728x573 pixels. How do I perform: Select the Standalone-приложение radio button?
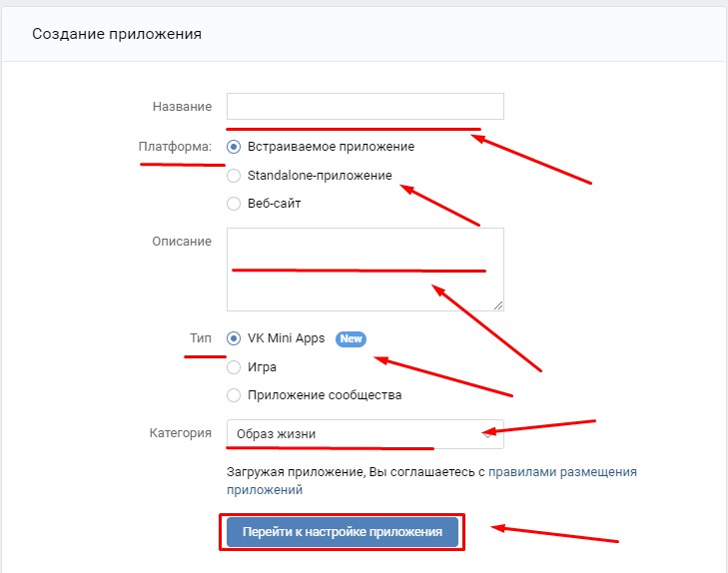coord(234,176)
